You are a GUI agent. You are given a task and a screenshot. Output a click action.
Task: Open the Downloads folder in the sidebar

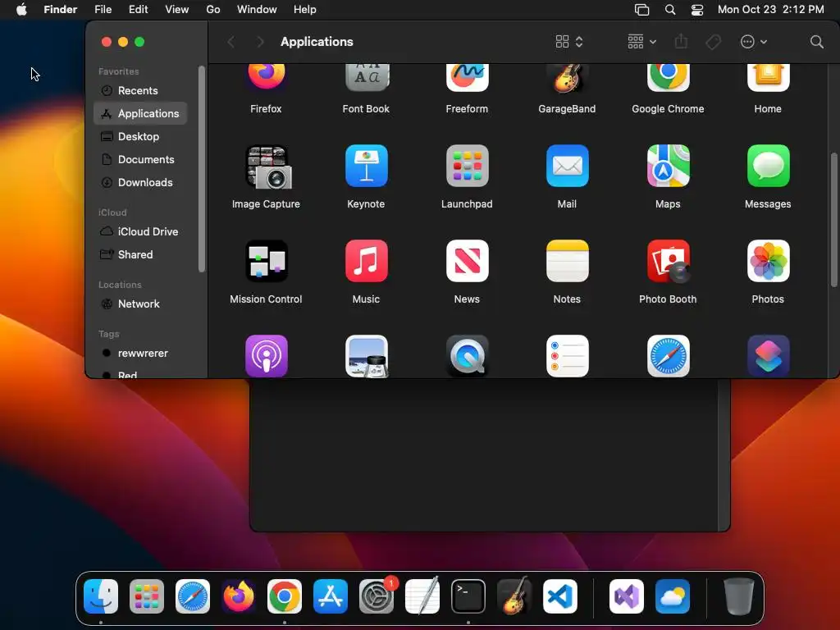(140, 183)
